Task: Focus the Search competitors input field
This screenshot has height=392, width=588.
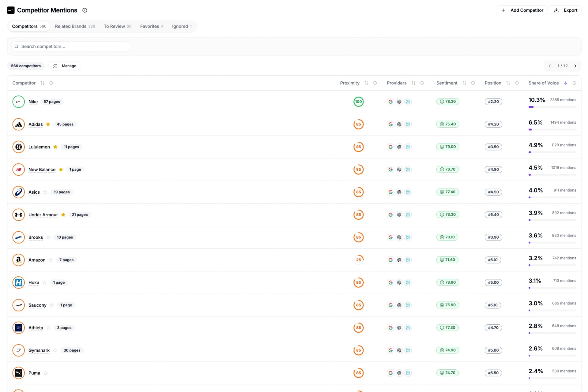Action: 71,47
